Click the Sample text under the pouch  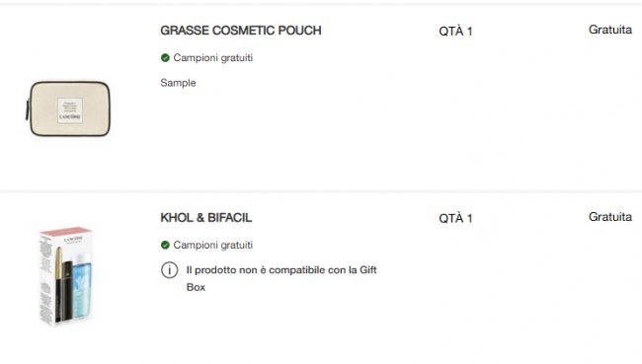click(178, 83)
